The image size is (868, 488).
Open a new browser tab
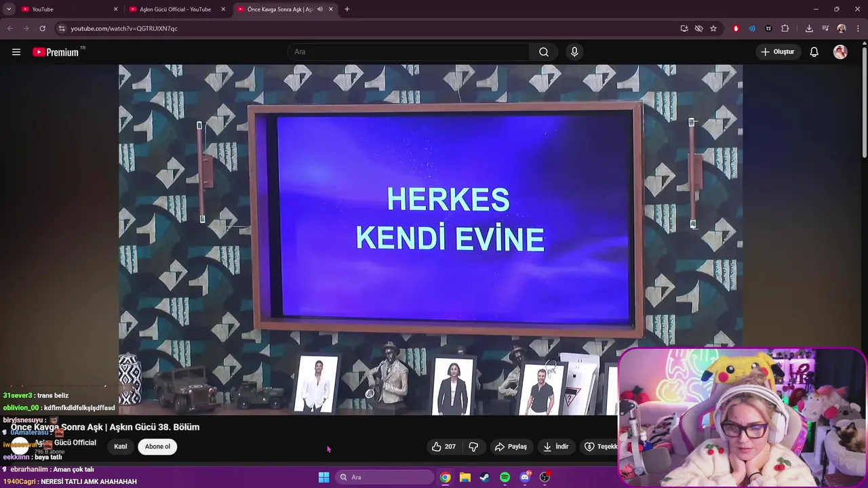[347, 9]
